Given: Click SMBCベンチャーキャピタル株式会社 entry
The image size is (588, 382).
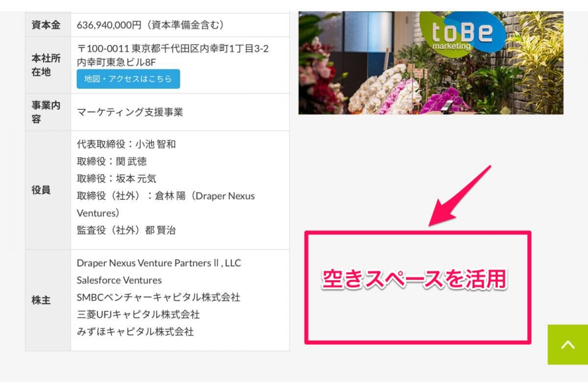Looking at the screenshot, I should (159, 298).
